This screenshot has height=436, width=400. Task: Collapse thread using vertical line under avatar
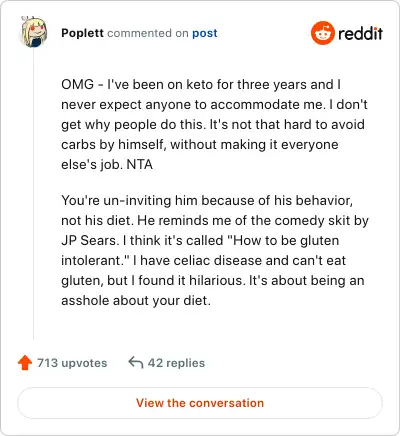[34, 193]
